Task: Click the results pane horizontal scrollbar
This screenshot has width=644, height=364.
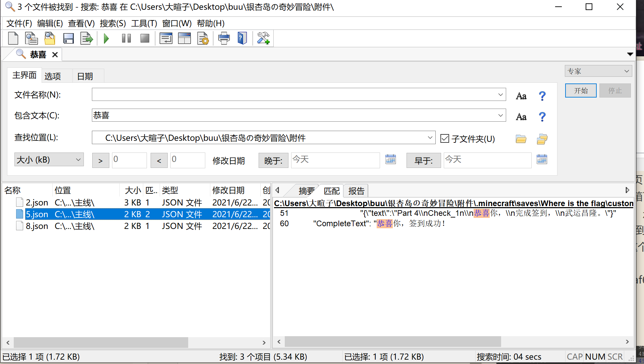Action: click(x=101, y=342)
